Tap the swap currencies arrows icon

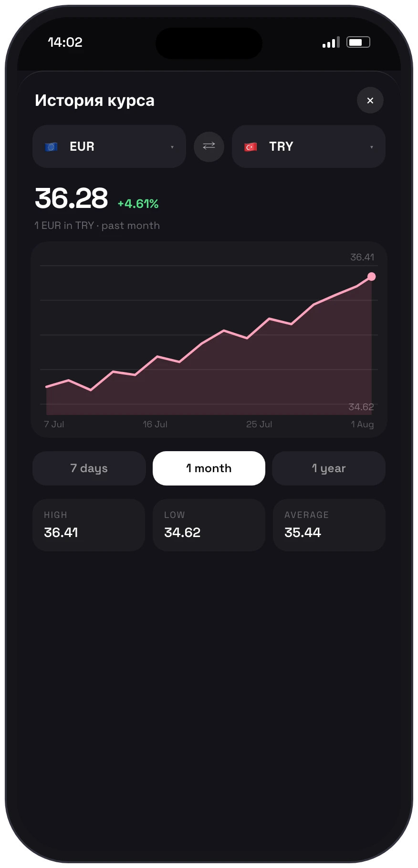209,146
